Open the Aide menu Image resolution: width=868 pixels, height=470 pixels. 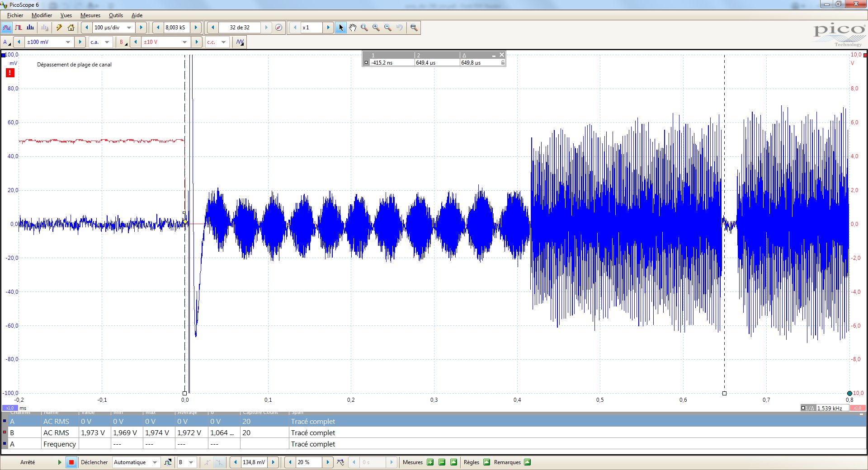click(x=137, y=15)
